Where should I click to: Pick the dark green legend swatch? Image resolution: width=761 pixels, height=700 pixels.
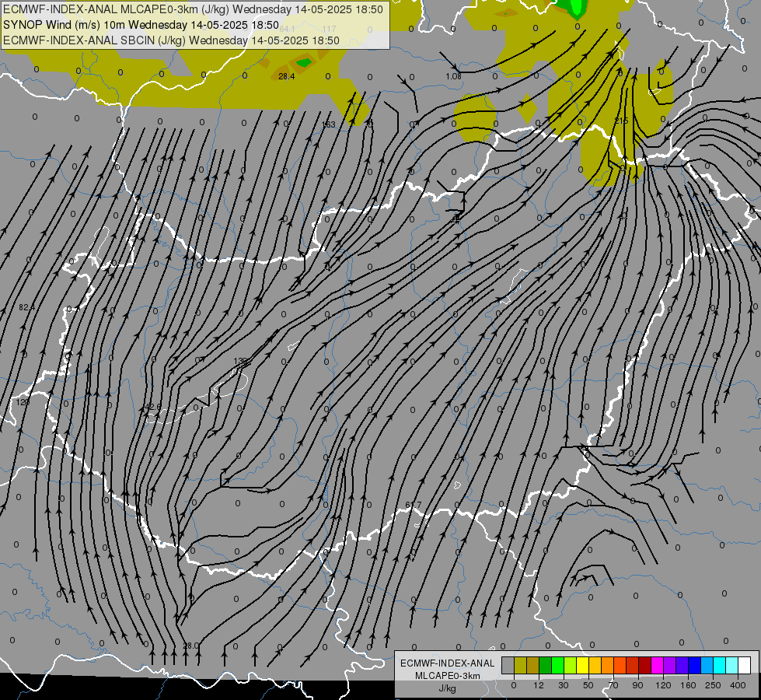[x=546, y=665]
